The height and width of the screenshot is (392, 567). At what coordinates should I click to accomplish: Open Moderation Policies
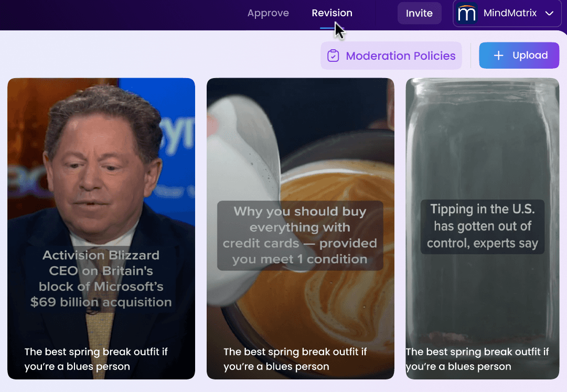click(391, 56)
